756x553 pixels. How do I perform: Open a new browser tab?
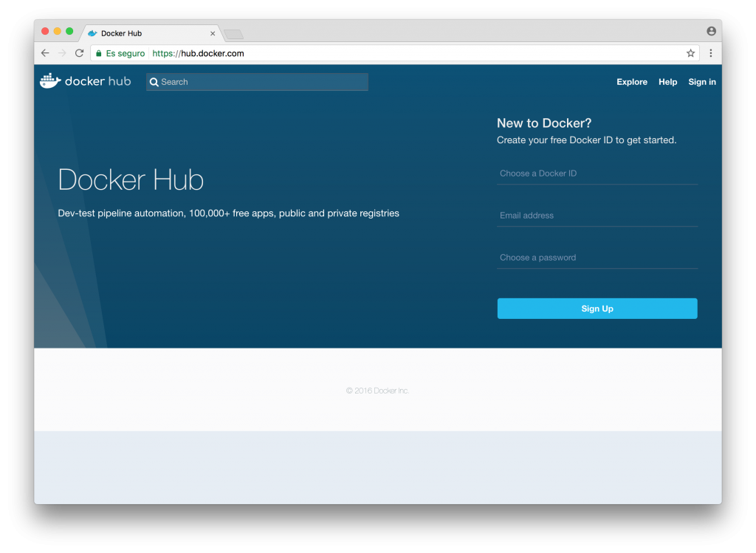point(234,34)
